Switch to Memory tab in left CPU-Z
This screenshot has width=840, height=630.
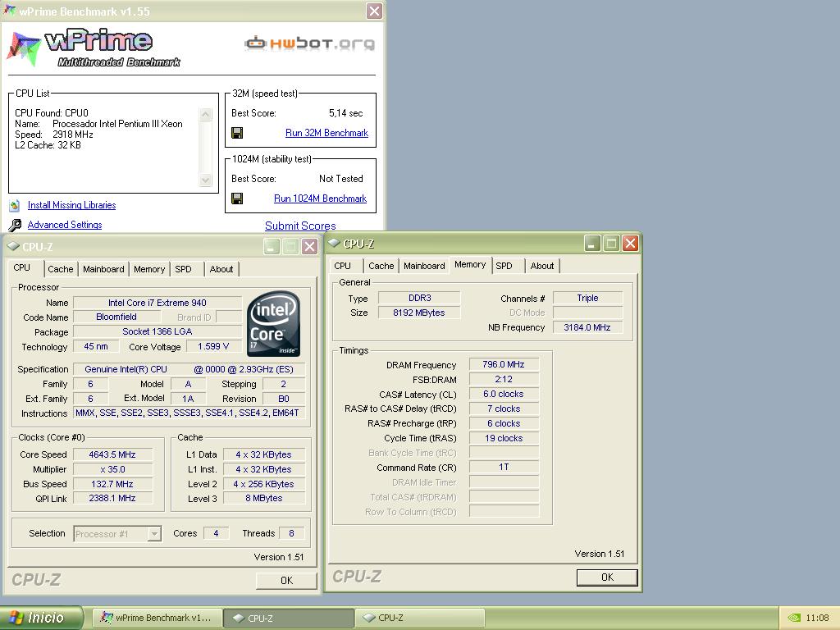coord(149,269)
